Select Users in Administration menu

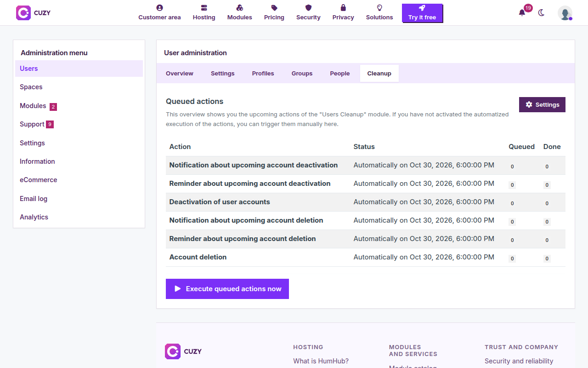[x=79, y=69]
